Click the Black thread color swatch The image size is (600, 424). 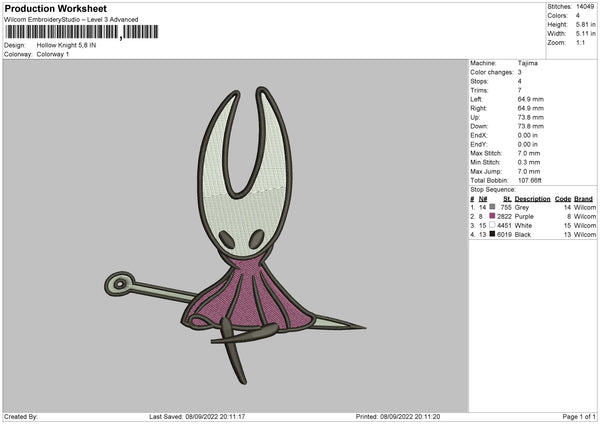click(492, 234)
